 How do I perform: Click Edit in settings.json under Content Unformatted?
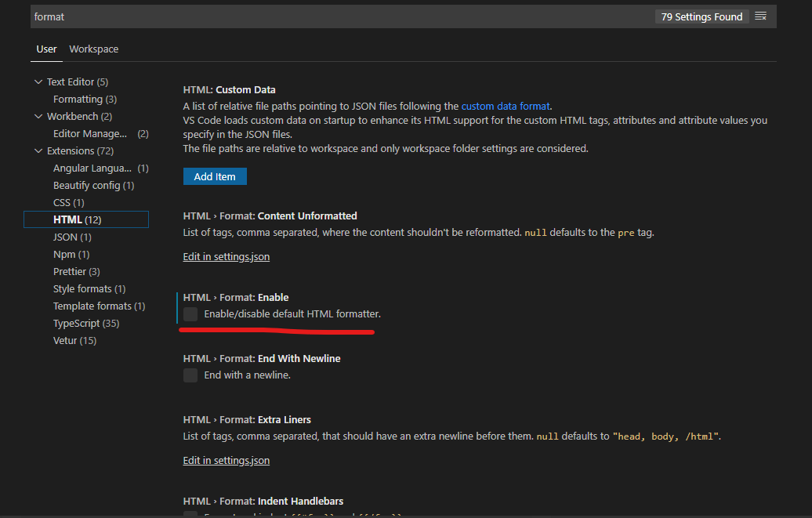point(226,256)
